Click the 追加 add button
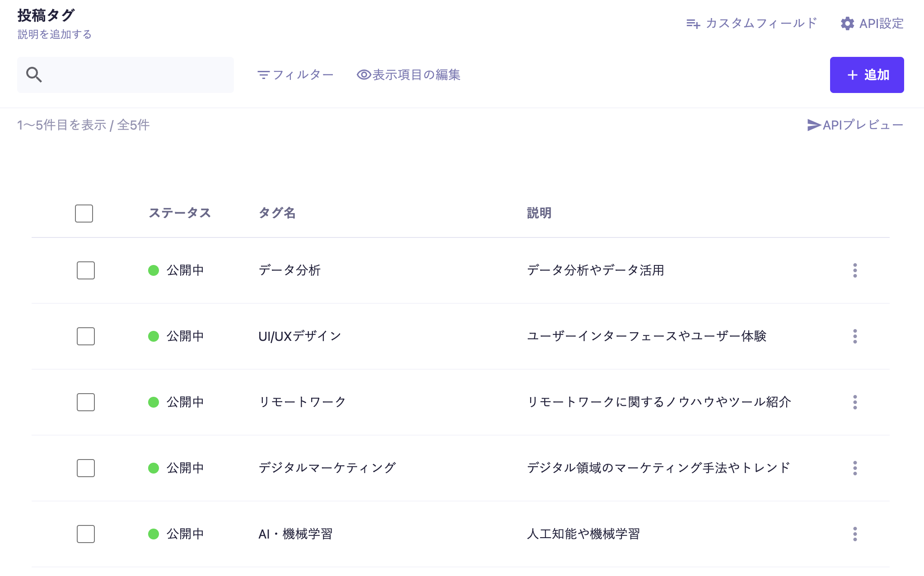This screenshot has width=924, height=576. [x=866, y=75]
